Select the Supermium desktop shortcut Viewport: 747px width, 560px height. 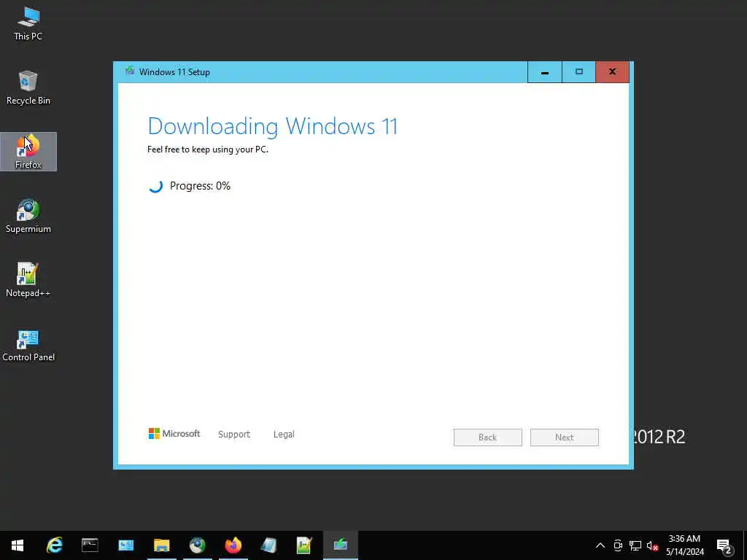[28, 216]
